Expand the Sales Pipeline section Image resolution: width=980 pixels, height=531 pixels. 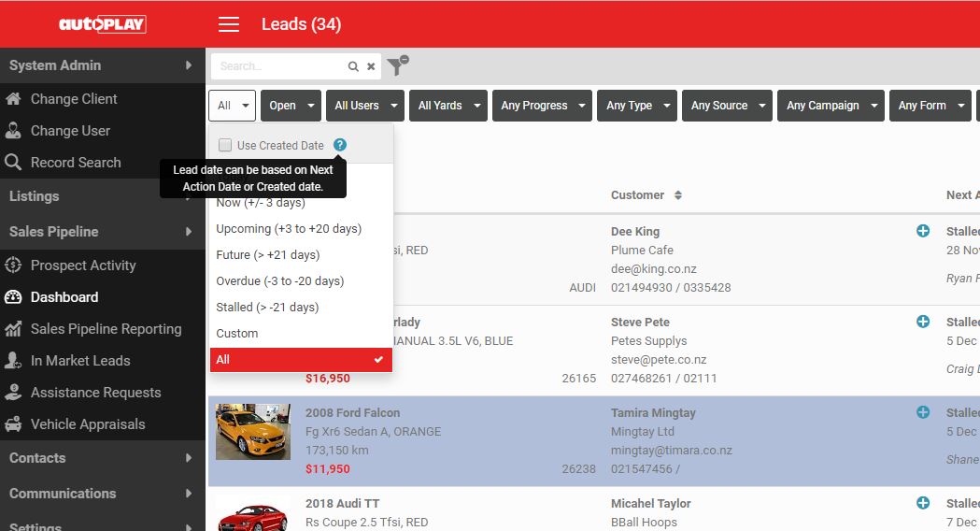click(103, 232)
